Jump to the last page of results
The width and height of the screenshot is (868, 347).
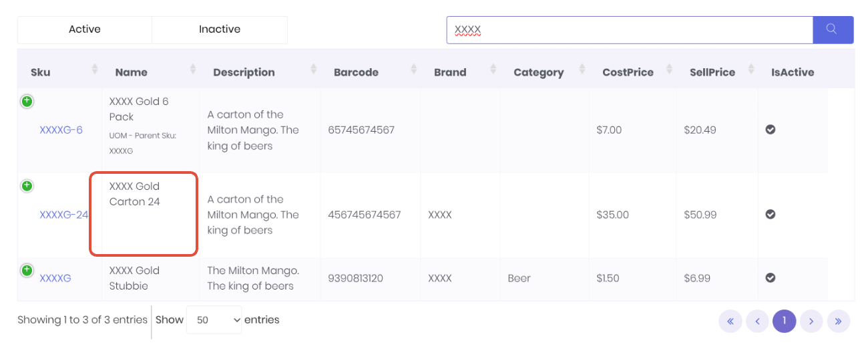click(x=838, y=322)
